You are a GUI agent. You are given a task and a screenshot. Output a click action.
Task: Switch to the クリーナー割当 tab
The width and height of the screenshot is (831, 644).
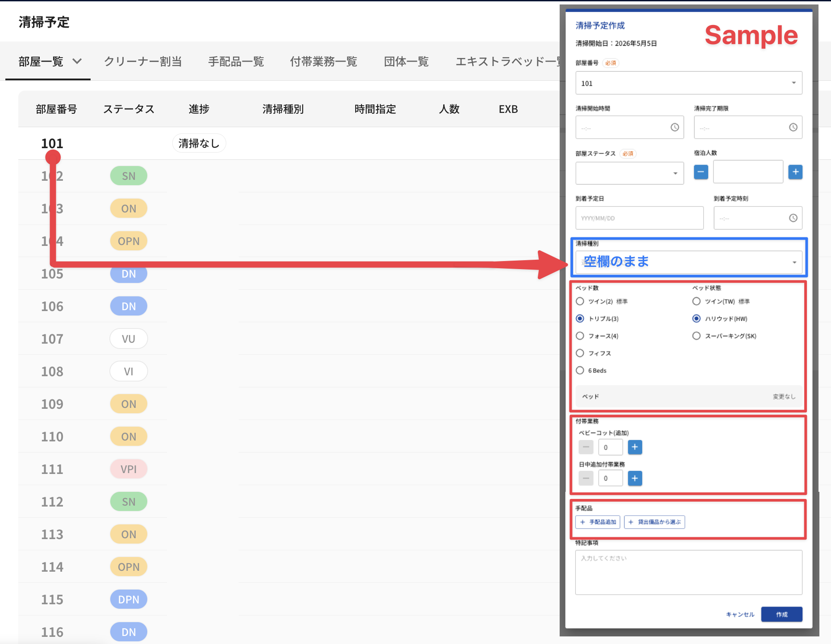tap(143, 61)
